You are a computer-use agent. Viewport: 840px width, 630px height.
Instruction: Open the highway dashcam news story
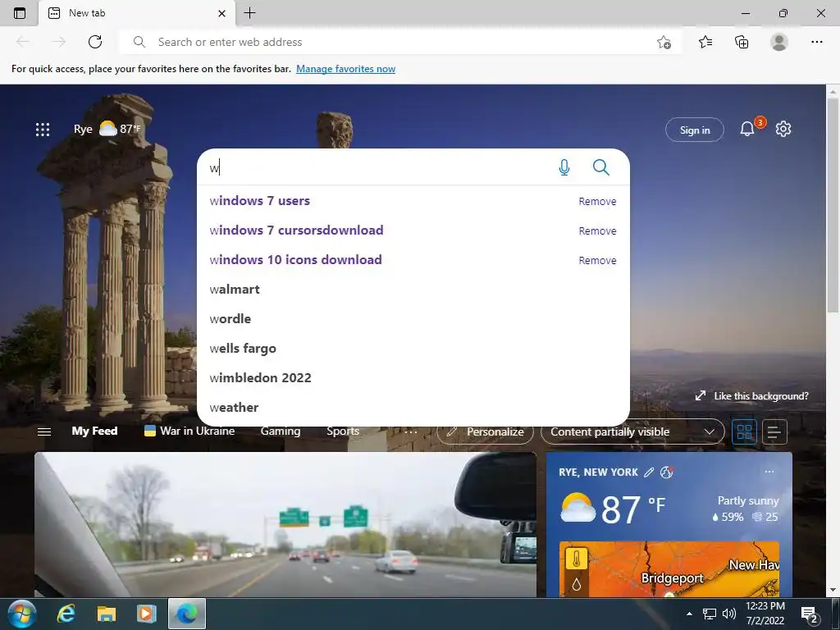coord(285,524)
